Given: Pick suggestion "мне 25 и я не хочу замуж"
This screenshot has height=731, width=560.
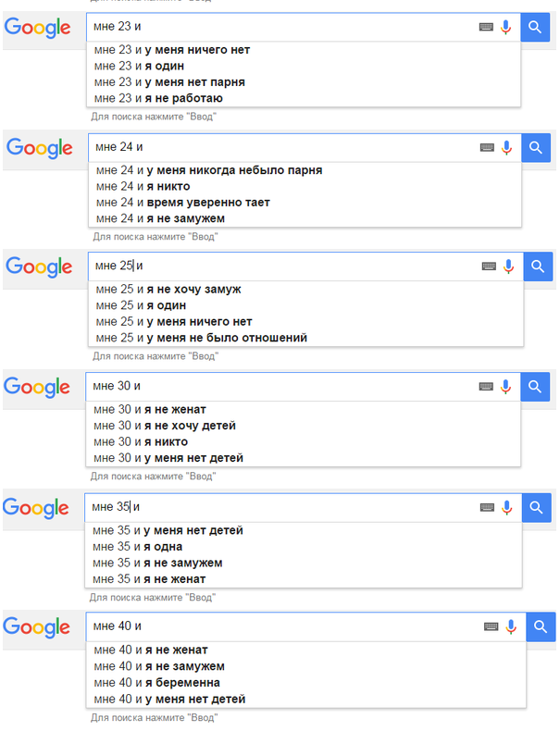Looking at the screenshot, I should tap(168, 290).
